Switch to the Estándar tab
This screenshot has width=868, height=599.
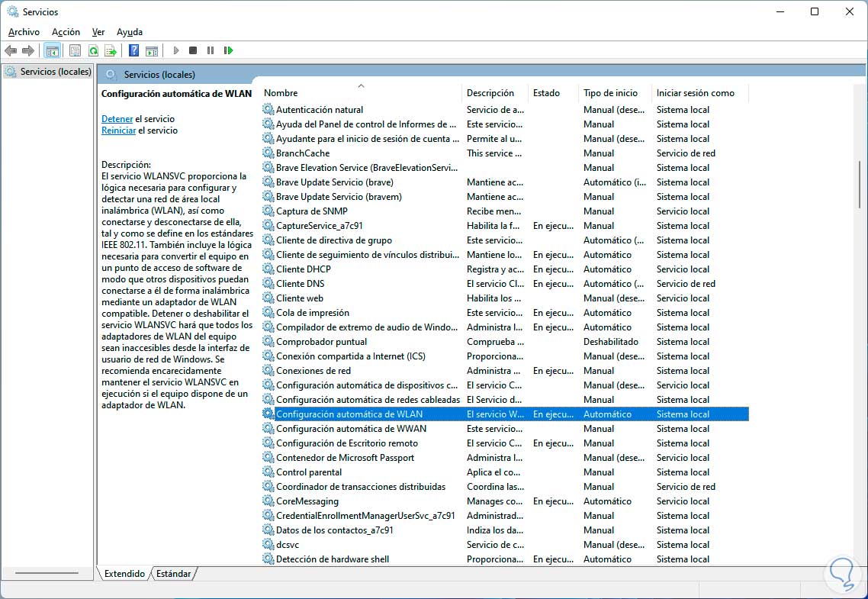coord(173,573)
